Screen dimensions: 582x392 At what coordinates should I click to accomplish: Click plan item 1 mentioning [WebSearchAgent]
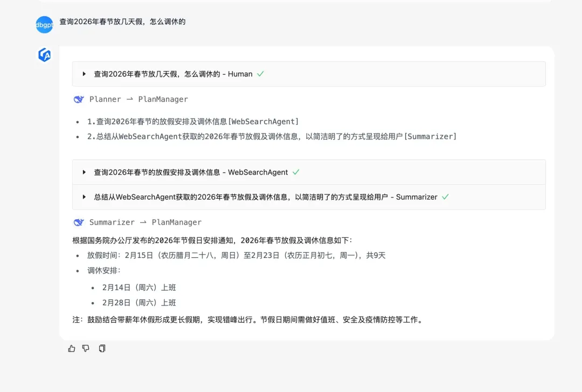coord(192,122)
